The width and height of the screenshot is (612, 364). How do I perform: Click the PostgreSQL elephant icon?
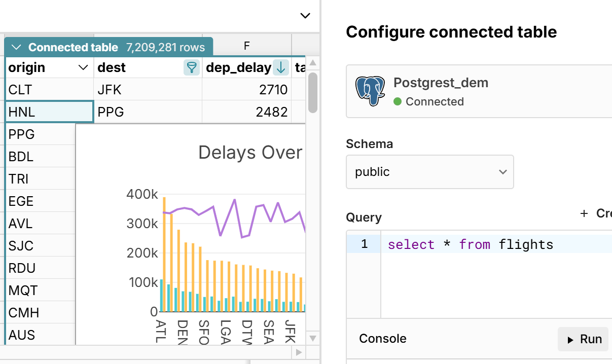point(370,91)
